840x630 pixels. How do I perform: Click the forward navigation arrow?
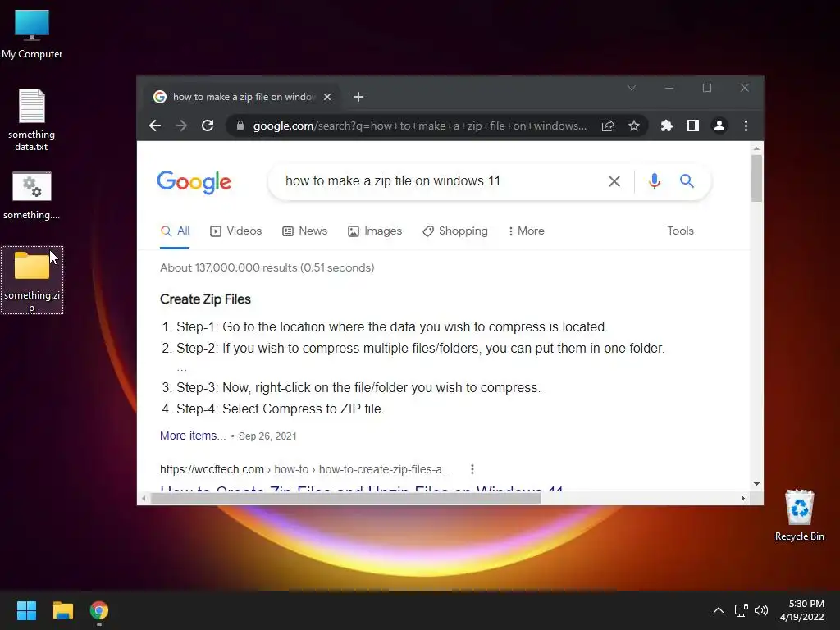pyautogui.click(x=181, y=126)
